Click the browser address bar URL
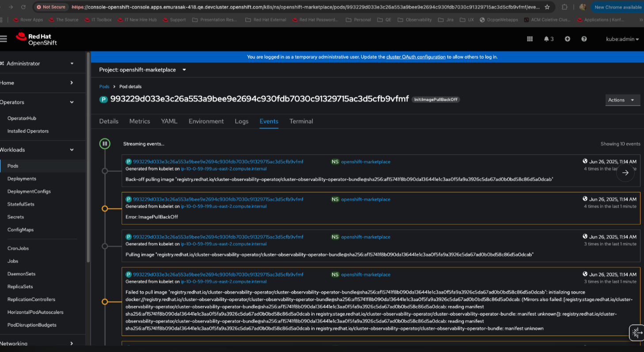The image size is (644, 352). [x=305, y=7]
